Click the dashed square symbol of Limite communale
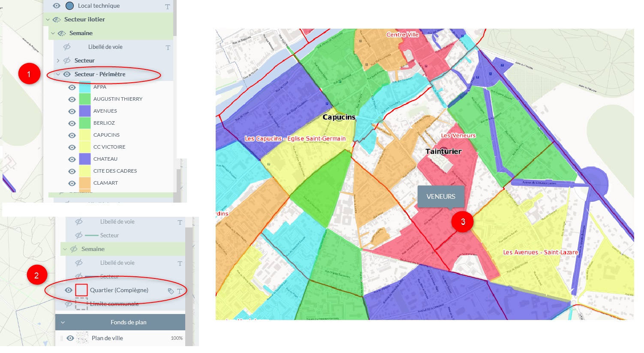The width and height of the screenshot is (644, 353). pyautogui.click(x=81, y=304)
